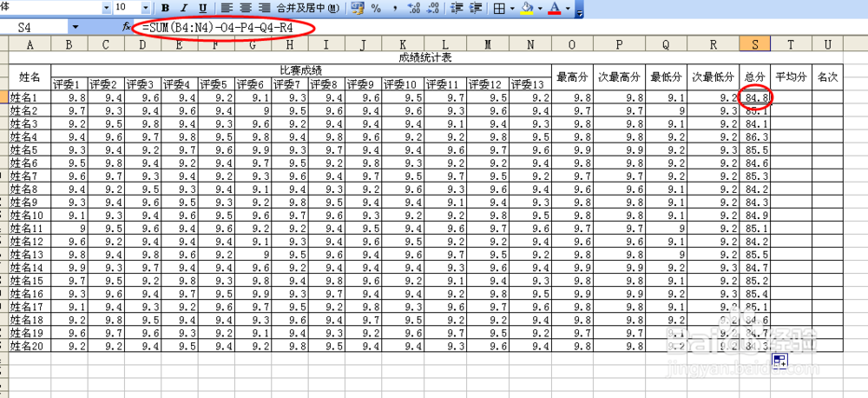The image size is (868, 398).
Task: Apply currency style format
Action: click(358, 8)
